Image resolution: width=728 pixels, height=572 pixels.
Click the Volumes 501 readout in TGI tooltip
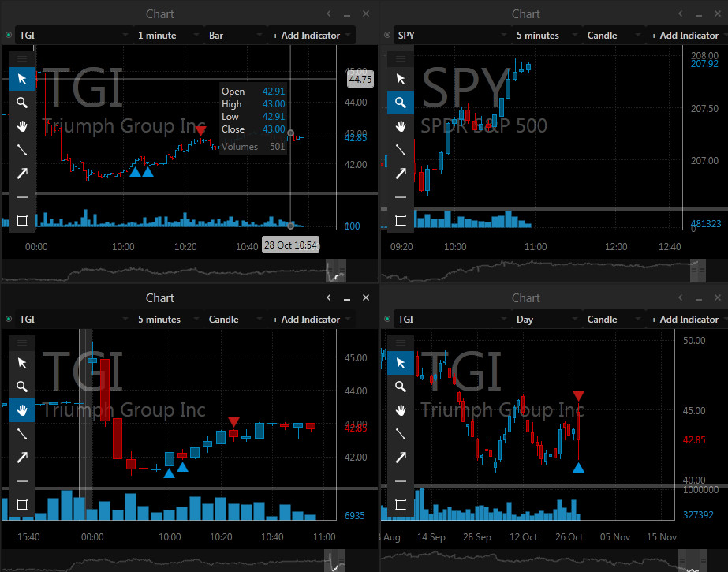tap(253, 147)
